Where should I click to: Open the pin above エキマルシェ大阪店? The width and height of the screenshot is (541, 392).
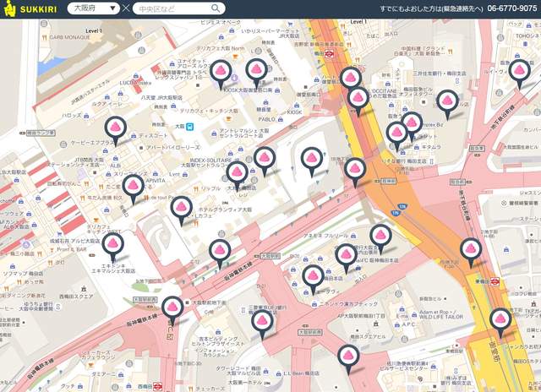[114, 246]
